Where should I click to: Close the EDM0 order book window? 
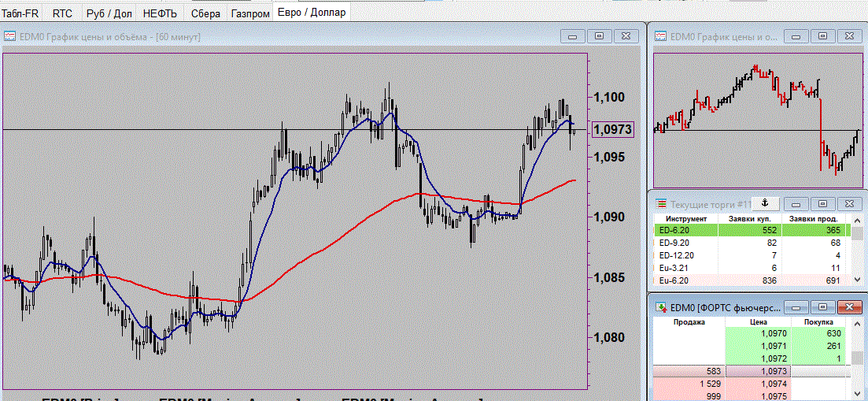(x=849, y=306)
